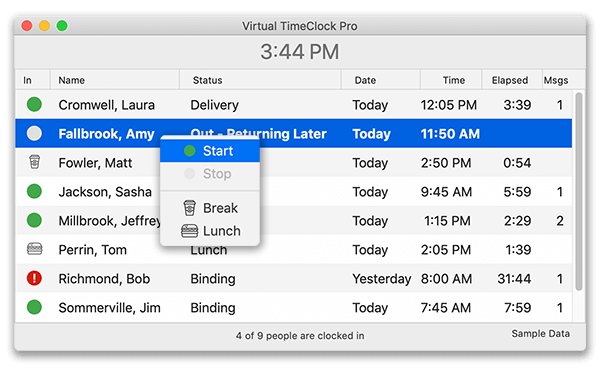
Task: Click the 7:59 elapsed value
Action: tap(517, 308)
